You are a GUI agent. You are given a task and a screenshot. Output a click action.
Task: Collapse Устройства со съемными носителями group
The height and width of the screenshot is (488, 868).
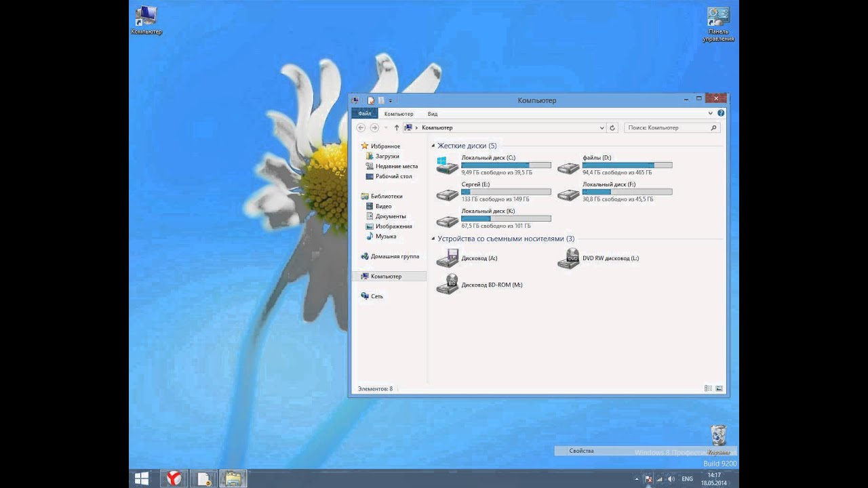(433, 239)
